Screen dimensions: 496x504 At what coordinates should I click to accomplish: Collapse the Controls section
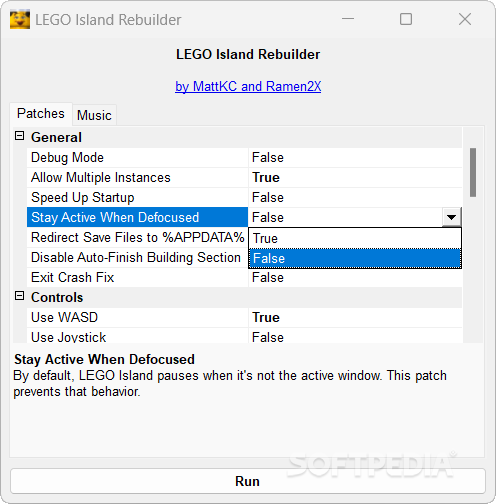coord(20,296)
